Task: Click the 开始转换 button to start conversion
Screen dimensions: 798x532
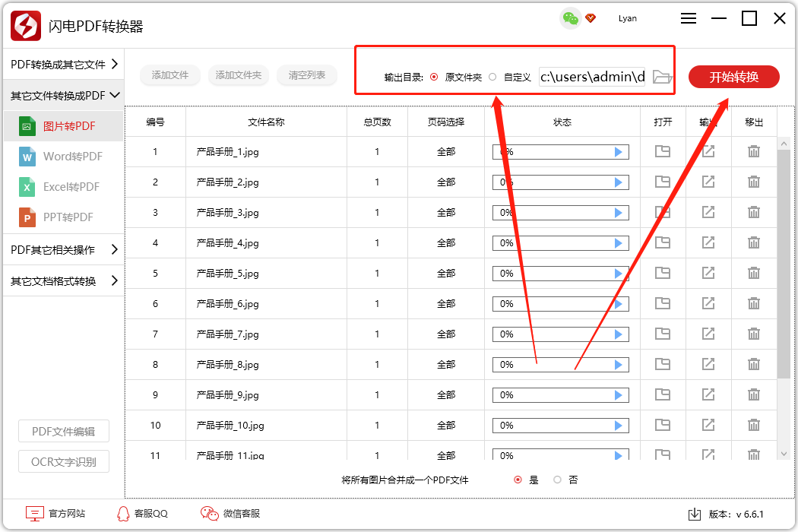Action: (733, 76)
